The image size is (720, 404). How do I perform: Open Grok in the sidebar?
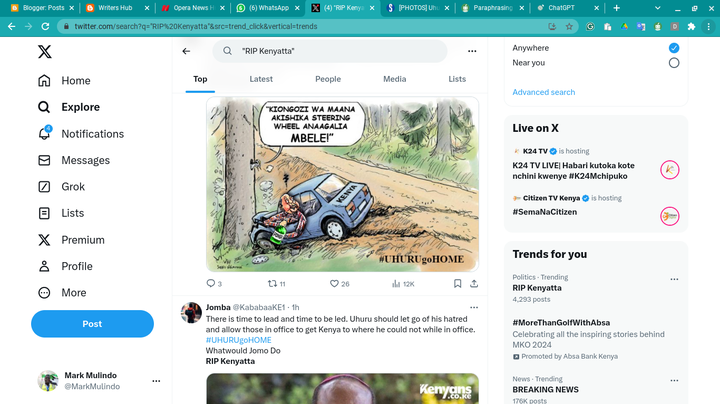(x=62, y=186)
